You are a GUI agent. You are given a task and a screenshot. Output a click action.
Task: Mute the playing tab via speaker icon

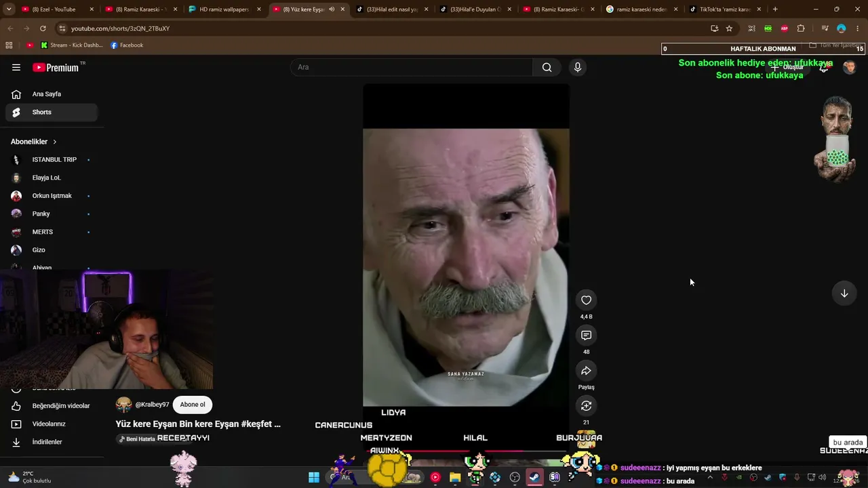pos(332,9)
